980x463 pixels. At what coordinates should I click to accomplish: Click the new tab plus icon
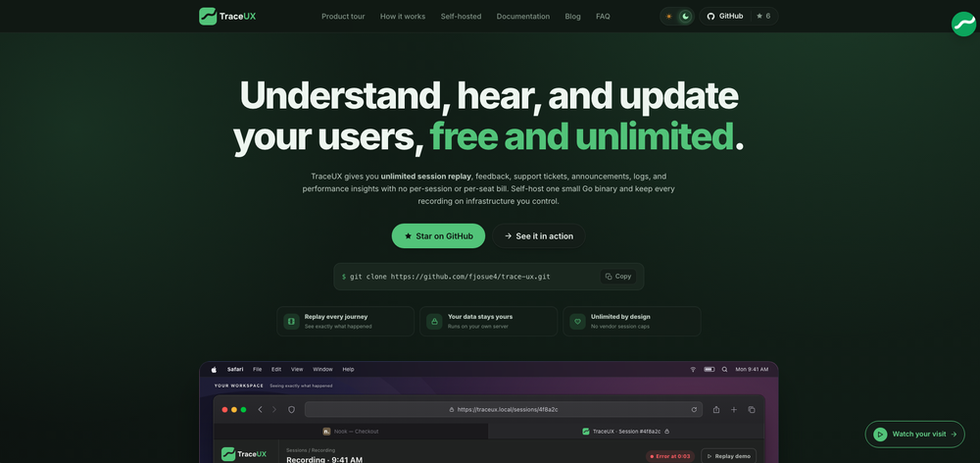click(x=734, y=410)
